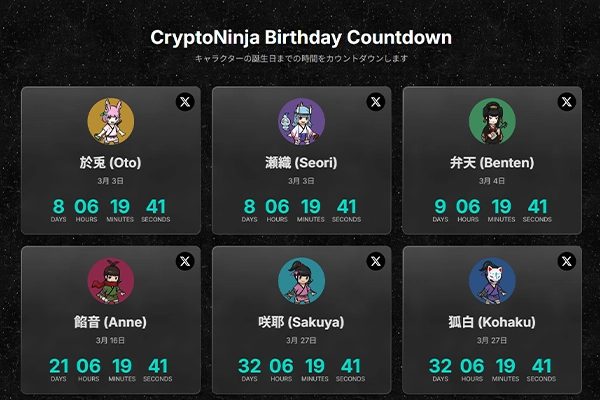Click the 弁天 (Benten) character name

(492, 162)
